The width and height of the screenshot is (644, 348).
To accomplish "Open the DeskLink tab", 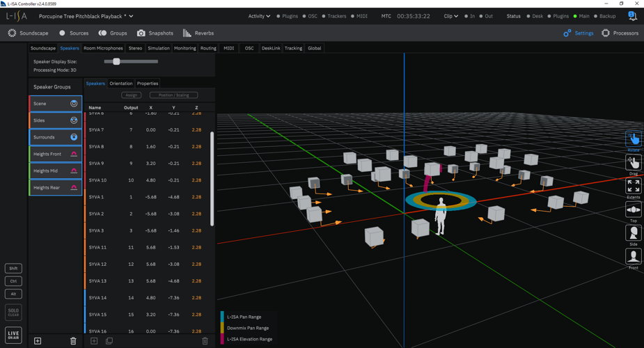I will click(x=271, y=48).
